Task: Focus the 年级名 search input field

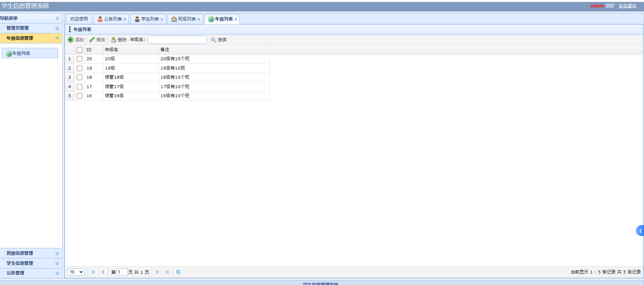Action: pos(177,40)
